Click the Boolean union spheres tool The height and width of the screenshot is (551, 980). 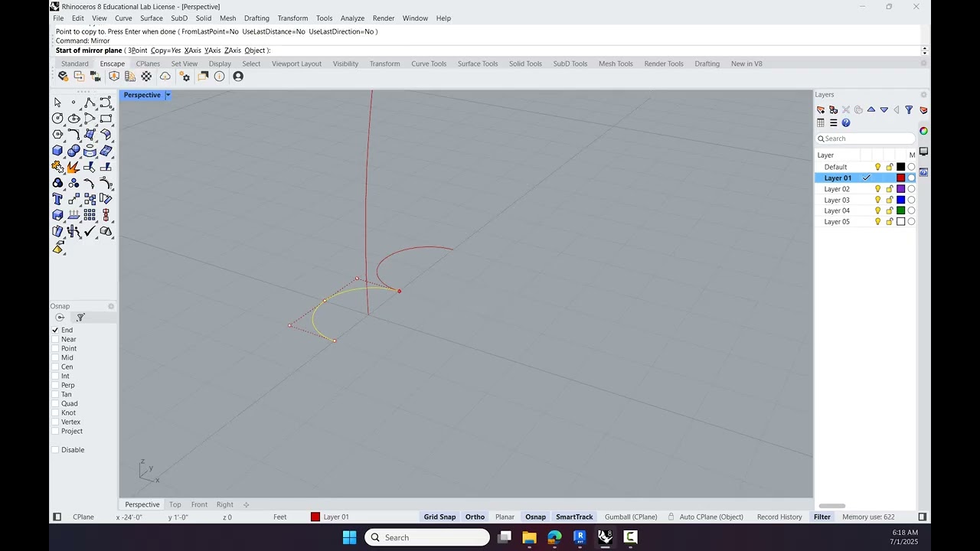[x=73, y=151]
